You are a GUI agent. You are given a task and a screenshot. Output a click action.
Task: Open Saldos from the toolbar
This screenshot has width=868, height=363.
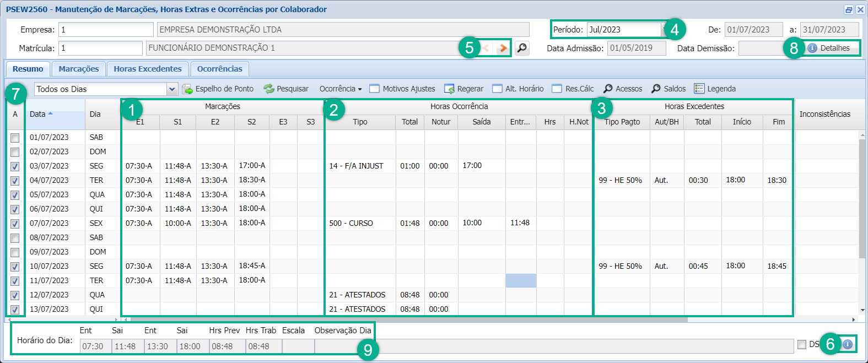tap(656, 89)
